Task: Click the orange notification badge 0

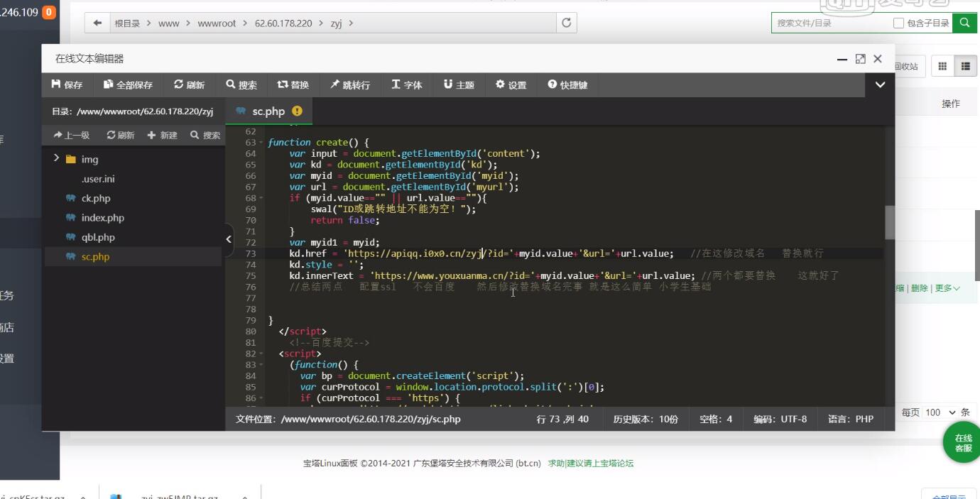Action: click(49, 12)
